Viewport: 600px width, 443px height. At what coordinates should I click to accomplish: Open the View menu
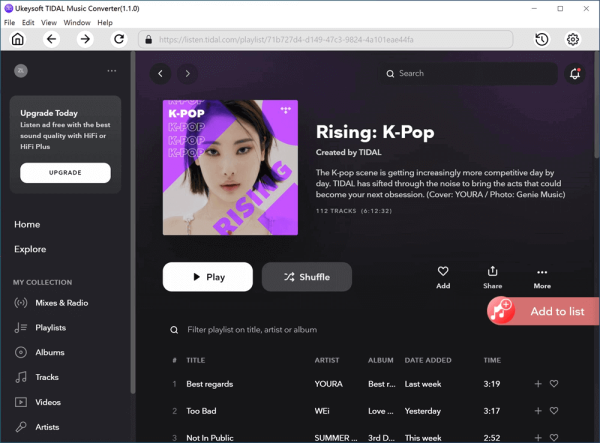point(49,23)
